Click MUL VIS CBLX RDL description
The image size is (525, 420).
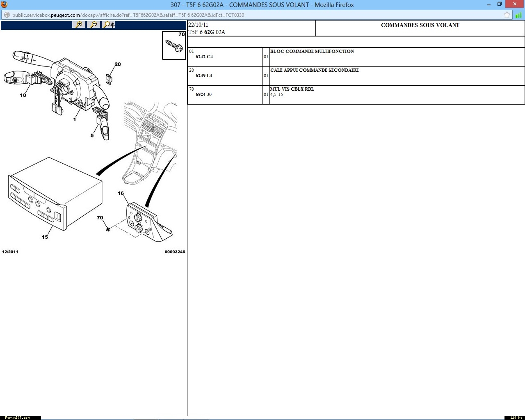click(292, 89)
